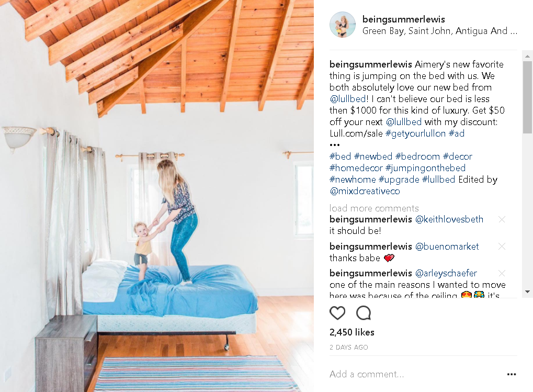View the 2,450 likes list
This screenshot has height=392, width=533.
[x=352, y=332]
